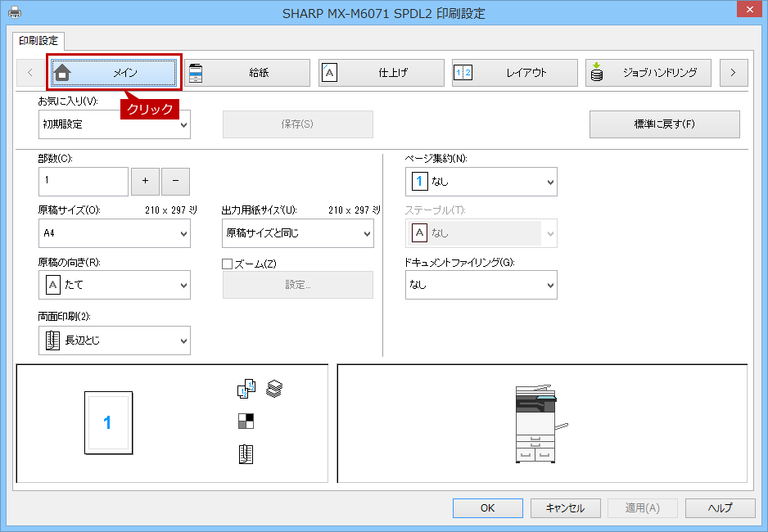Screen dimensions: 768x532
Task: Open the 原稿の向き dropdown
Action: coord(114,285)
